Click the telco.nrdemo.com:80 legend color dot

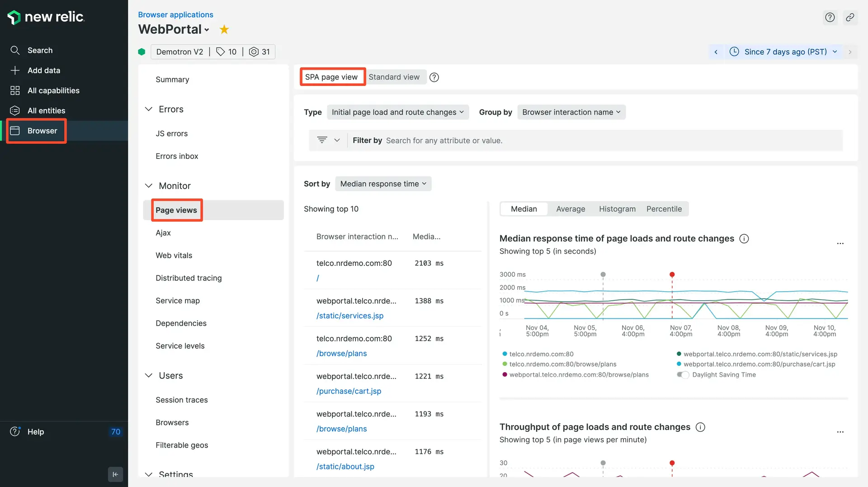505,354
